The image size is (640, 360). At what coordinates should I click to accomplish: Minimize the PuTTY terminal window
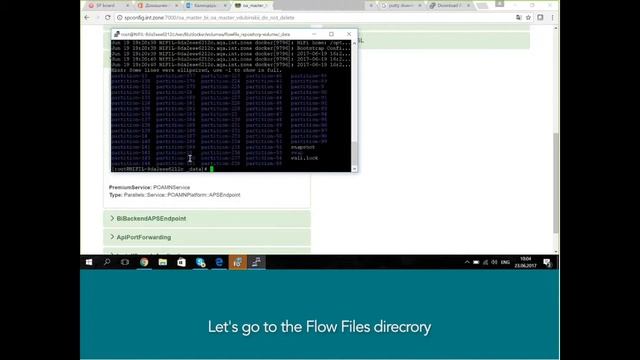point(314,34)
